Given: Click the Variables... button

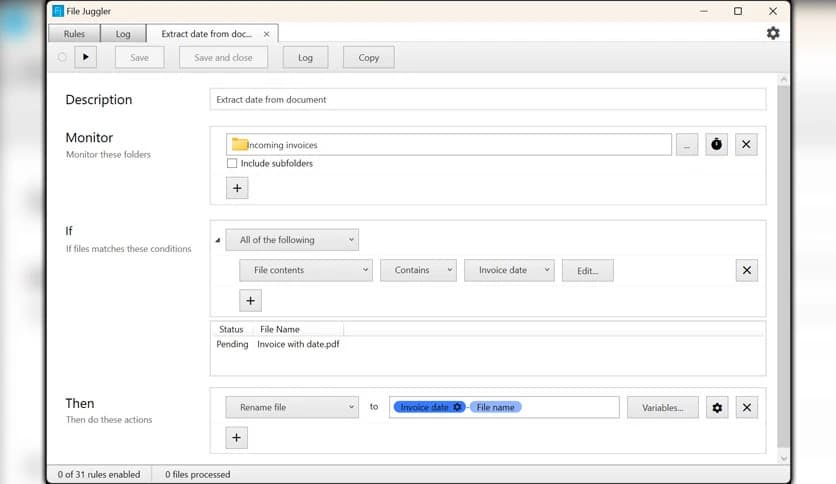Looking at the screenshot, I should pyautogui.click(x=663, y=407).
